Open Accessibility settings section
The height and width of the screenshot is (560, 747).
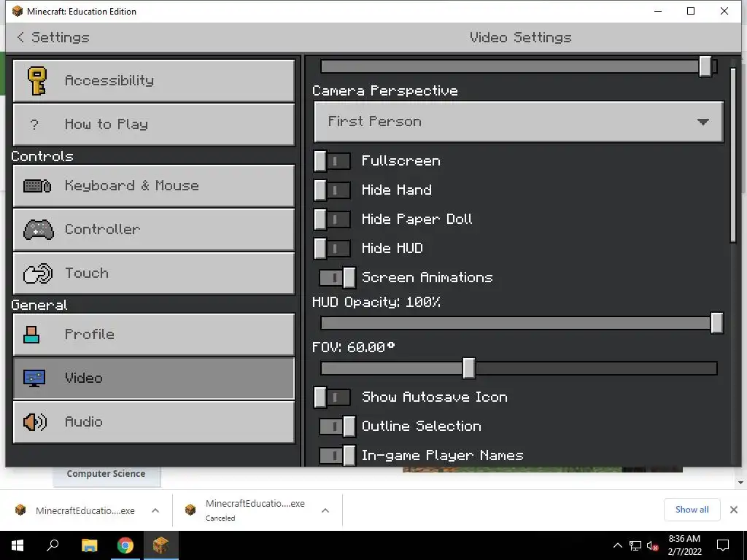click(x=154, y=80)
